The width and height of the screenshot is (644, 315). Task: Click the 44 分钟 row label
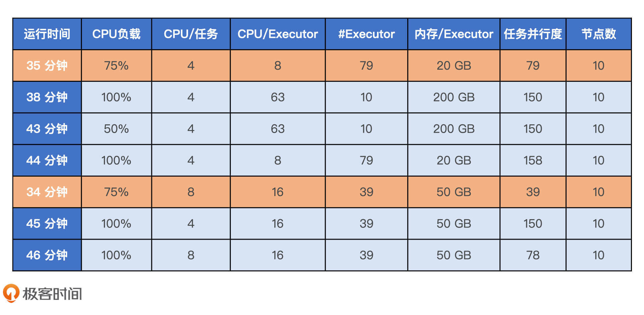47,160
